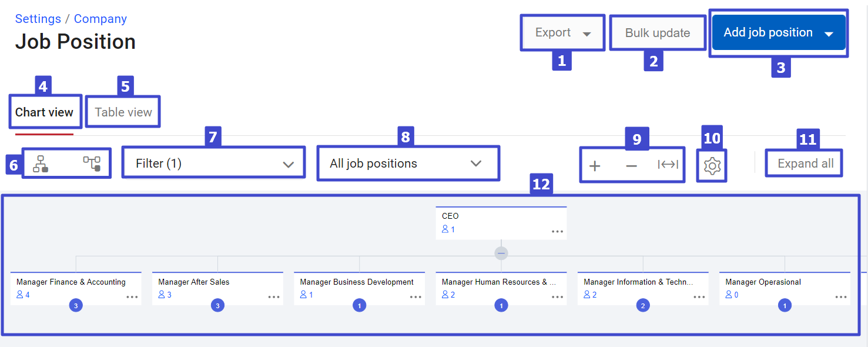
Task: Click the Bulk update button
Action: (658, 33)
